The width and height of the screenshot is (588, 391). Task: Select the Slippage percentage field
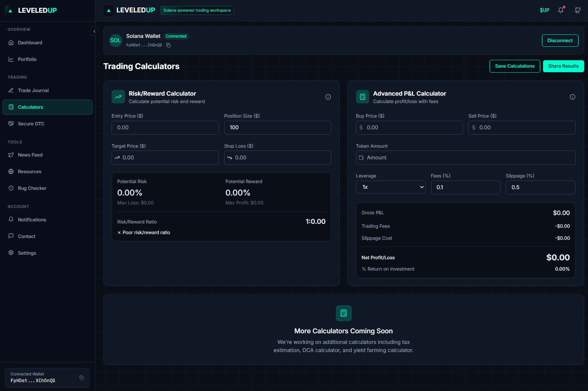coord(540,187)
